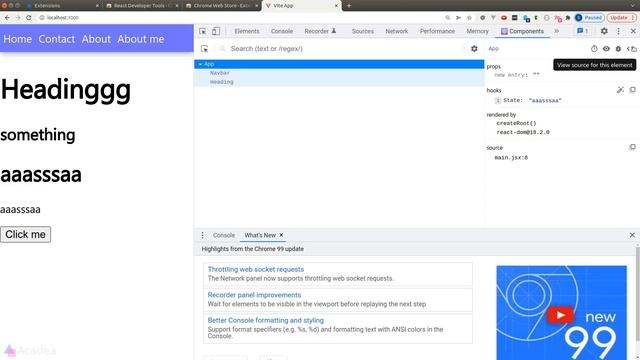Open drawer three-dot menu beside Console
This screenshot has height=360, width=640.
202,235
